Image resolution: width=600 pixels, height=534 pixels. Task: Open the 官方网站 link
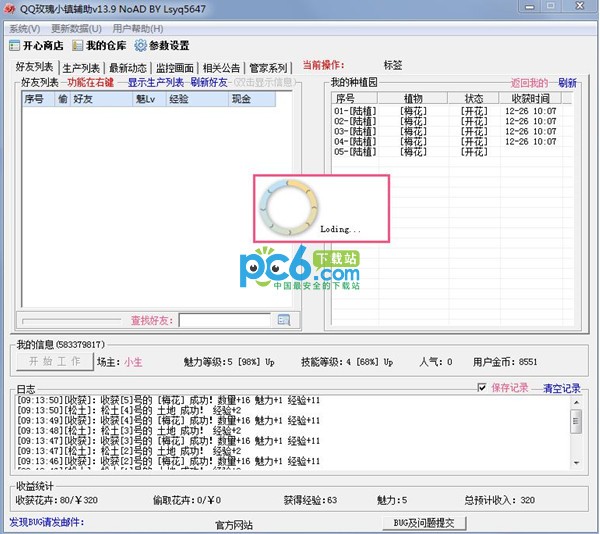pos(234,525)
